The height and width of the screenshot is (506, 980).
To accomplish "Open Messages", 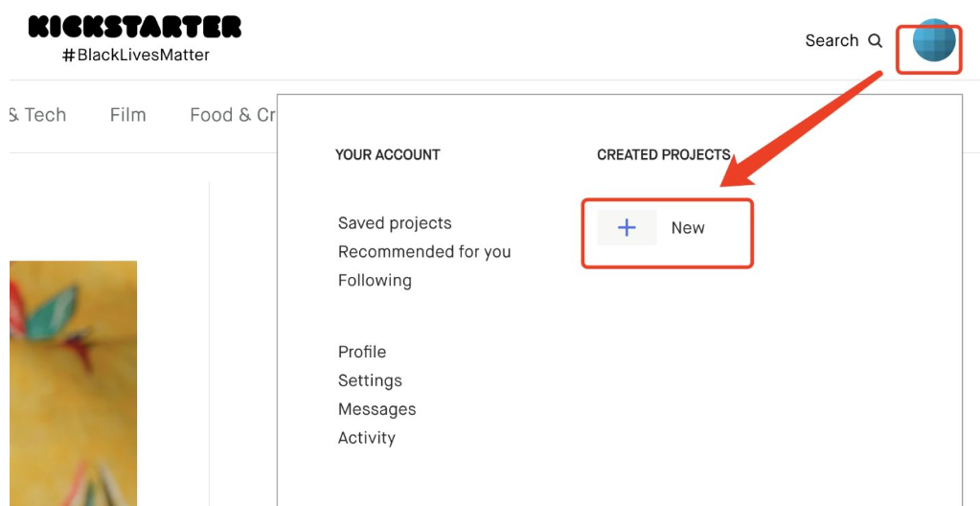I will pyautogui.click(x=376, y=409).
